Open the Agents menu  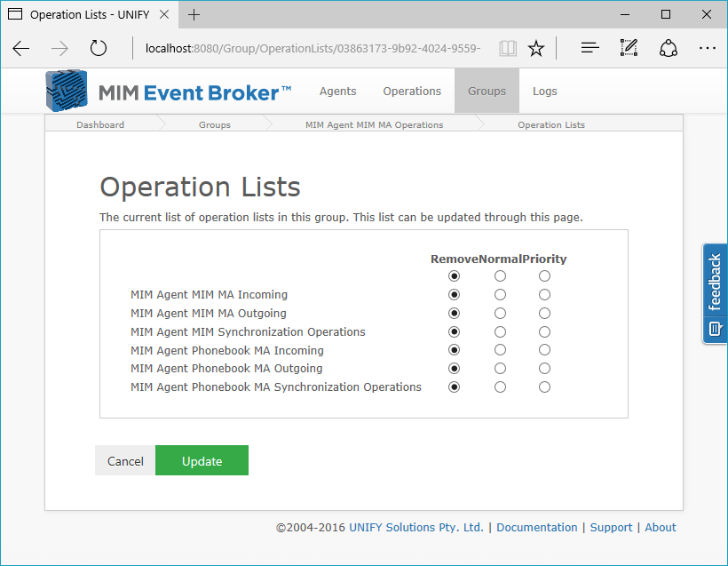337,92
